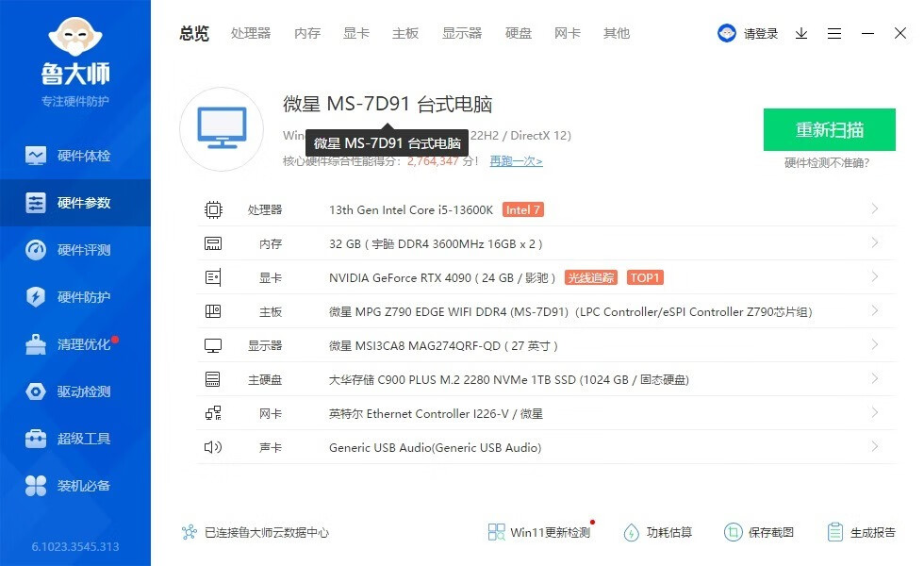Viewport: 924px width, 566px height.
Task: Expand the 主硬盘 C900 PLUS row chevron
Action: [x=875, y=378]
